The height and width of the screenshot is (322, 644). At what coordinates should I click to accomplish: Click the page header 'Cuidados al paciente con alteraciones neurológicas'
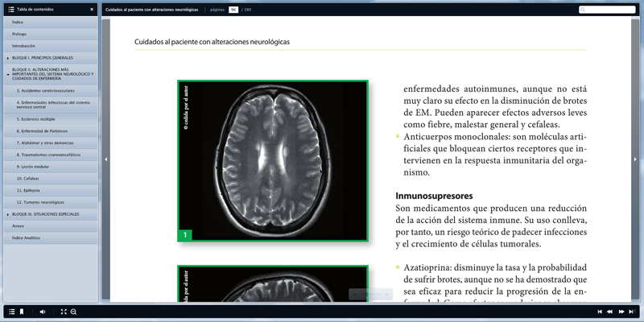[212, 42]
